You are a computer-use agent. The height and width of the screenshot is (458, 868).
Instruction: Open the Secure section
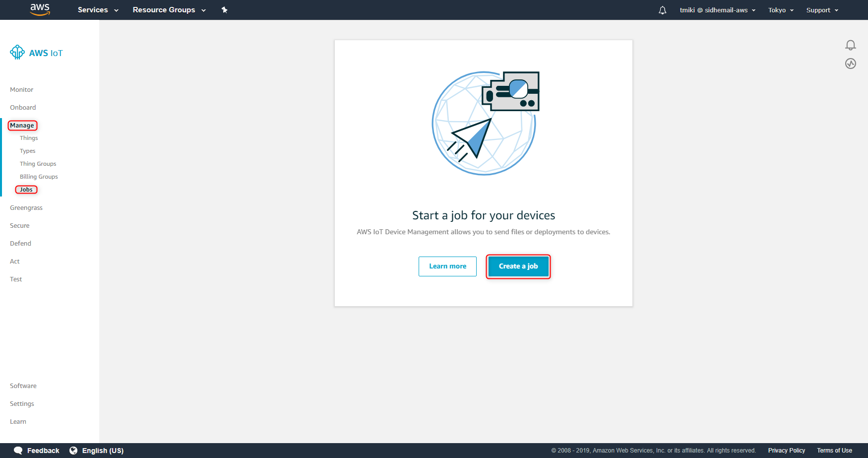[x=20, y=226]
